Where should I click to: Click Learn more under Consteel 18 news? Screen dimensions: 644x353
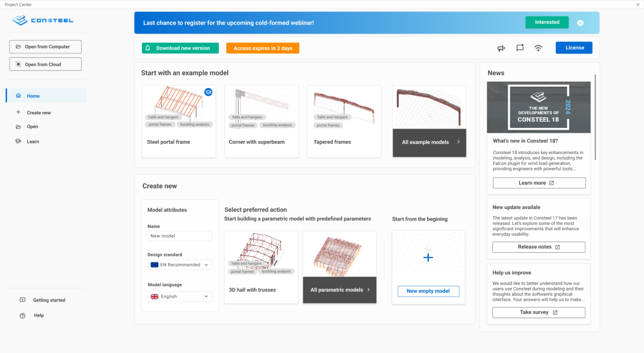[539, 183]
